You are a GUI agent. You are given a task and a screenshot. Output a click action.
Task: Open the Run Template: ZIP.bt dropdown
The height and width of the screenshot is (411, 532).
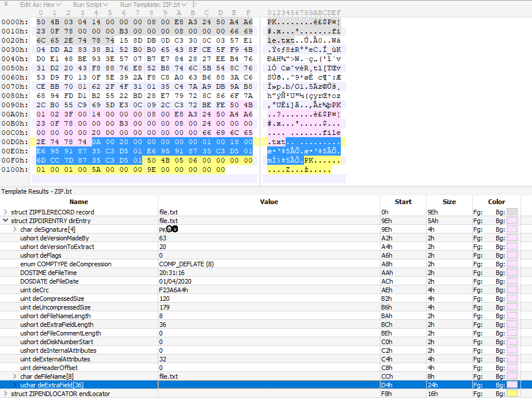coord(153,5)
